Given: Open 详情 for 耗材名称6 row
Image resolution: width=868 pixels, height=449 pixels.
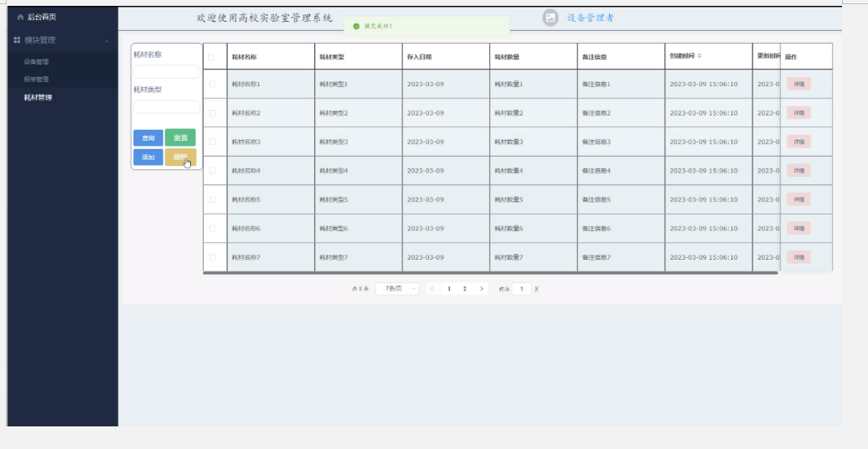Looking at the screenshot, I should pos(798,228).
